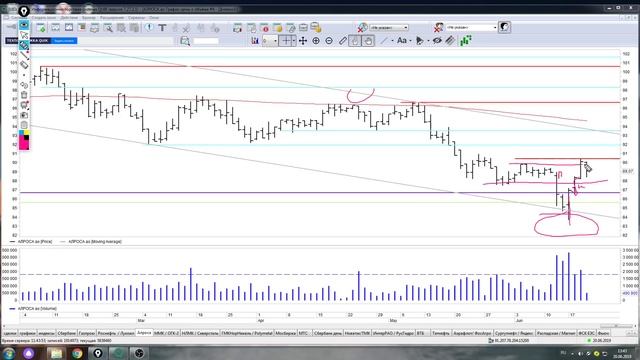Click the dark head silhouette button
Image resolution: width=640 pixels, height=360 pixels.
pos(504,27)
